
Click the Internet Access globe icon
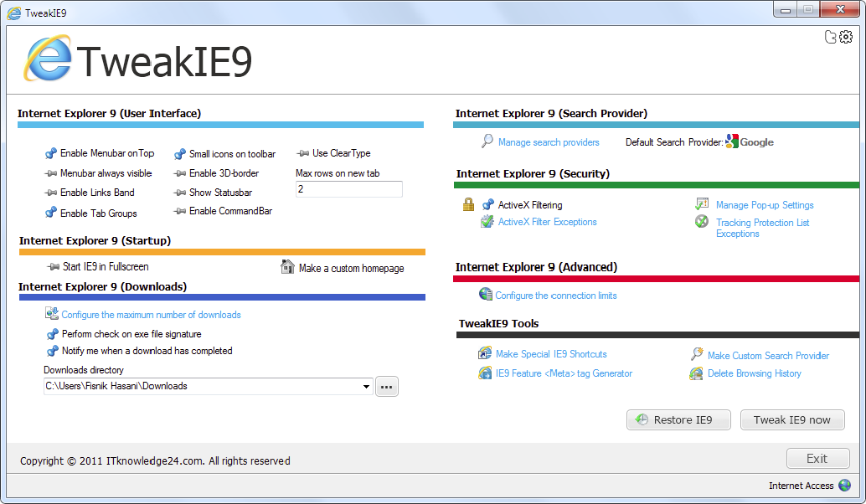click(844, 486)
